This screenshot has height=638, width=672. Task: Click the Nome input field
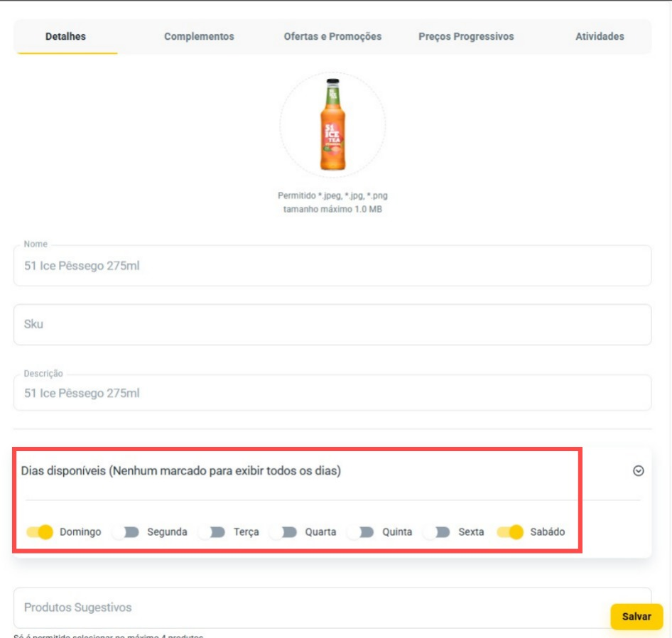(332, 266)
